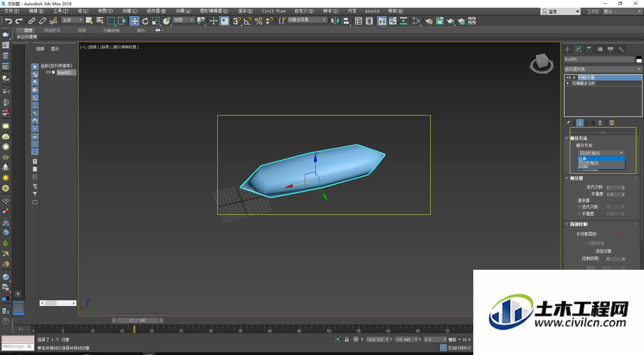The image size is (644, 355).
Task: Switch to the 自由形式 ribbon tab
Action: 52,30
